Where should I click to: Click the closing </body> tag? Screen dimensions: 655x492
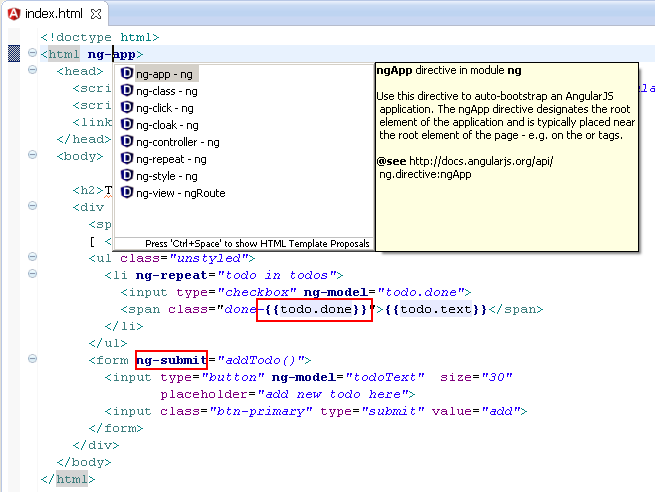pyautogui.click(x=84, y=462)
